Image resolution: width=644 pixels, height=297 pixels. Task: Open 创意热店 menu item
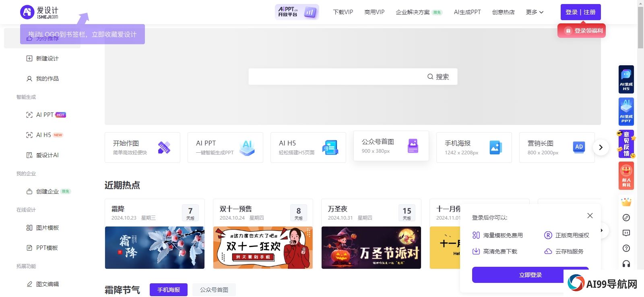coord(503,12)
